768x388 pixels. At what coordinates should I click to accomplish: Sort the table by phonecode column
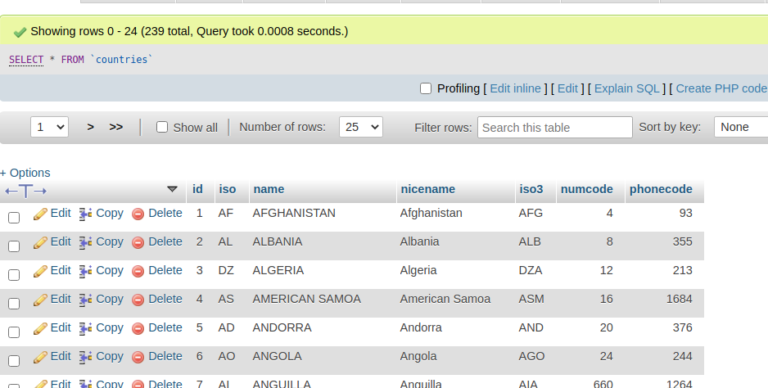(661, 189)
